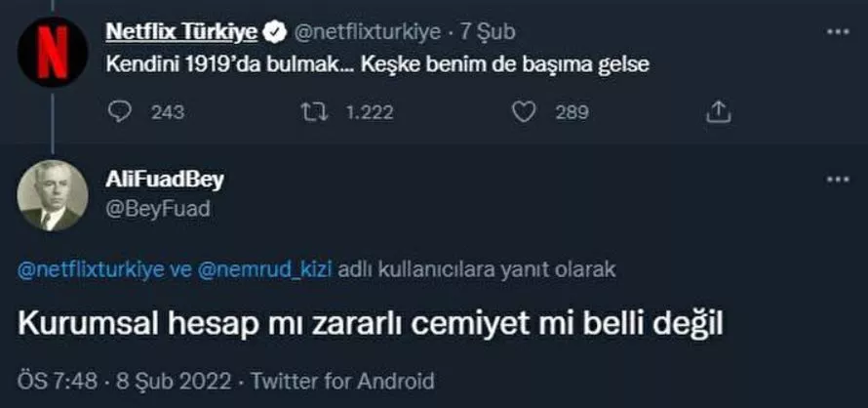
Task: Click the AliFuadBey profile photo
Action: pos(52,195)
